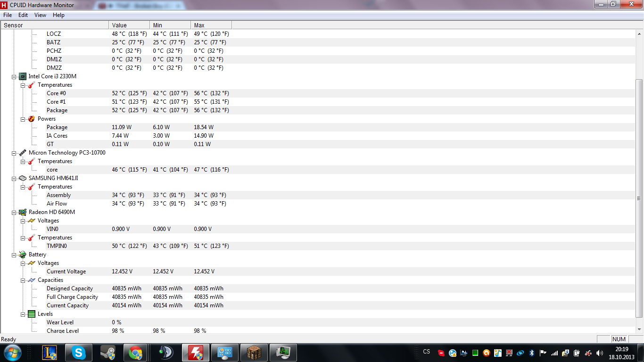Click the graph icon next to Capacities
The height and width of the screenshot is (362, 644).
point(32,280)
